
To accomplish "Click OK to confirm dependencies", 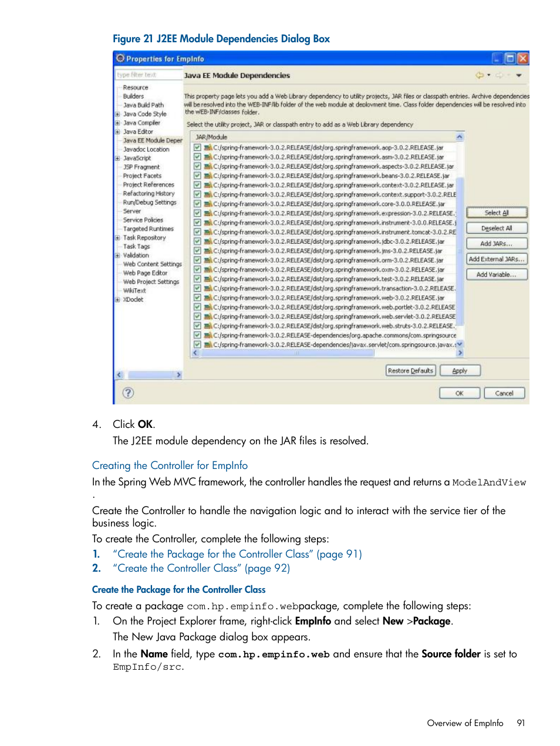I will point(460,393).
